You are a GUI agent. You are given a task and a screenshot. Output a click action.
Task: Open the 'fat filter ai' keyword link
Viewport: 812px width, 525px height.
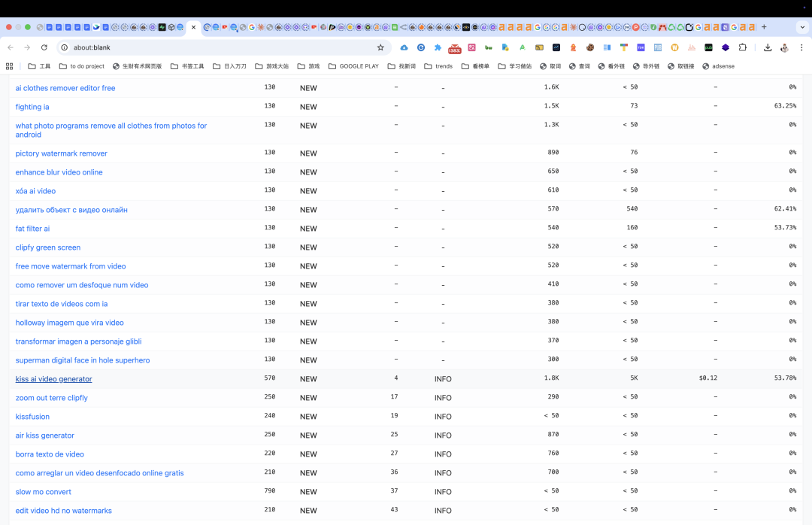click(x=32, y=229)
